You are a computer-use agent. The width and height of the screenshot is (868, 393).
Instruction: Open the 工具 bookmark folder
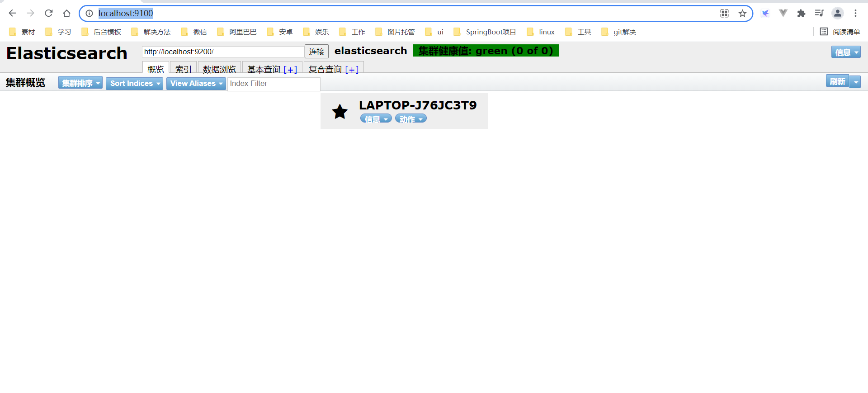pyautogui.click(x=578, y=32)
